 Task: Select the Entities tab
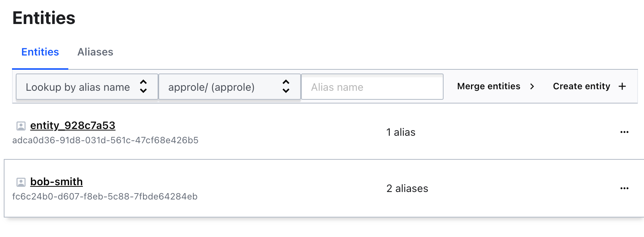[40, 52]
